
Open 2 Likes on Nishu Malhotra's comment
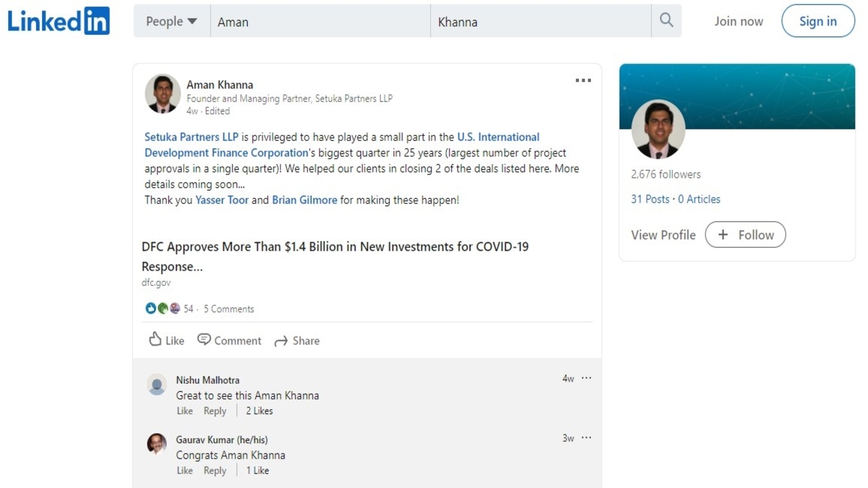259,410
